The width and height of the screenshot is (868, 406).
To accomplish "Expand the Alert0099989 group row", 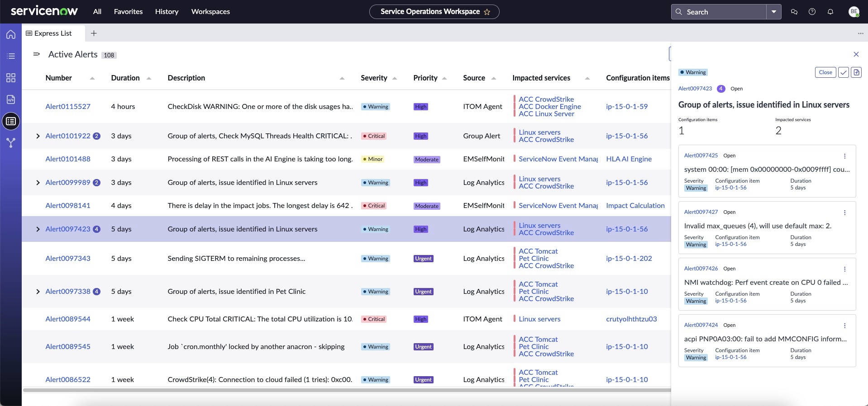I will (x=38, y=183).
